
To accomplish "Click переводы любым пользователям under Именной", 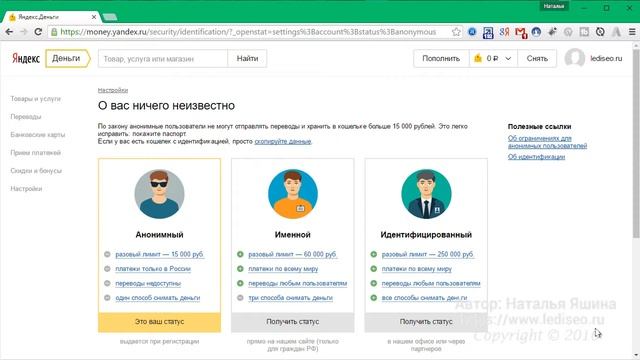I will (298, 283).
